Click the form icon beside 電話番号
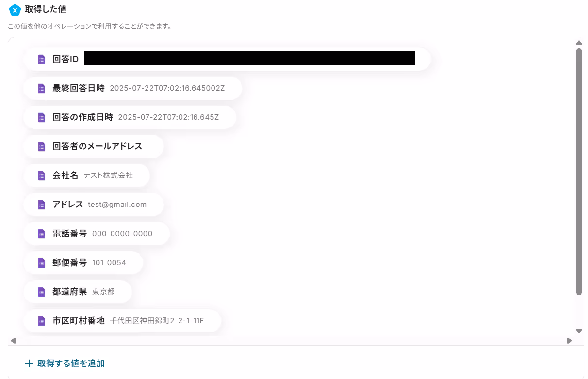The image size is (588, 379). click(42, 234)
